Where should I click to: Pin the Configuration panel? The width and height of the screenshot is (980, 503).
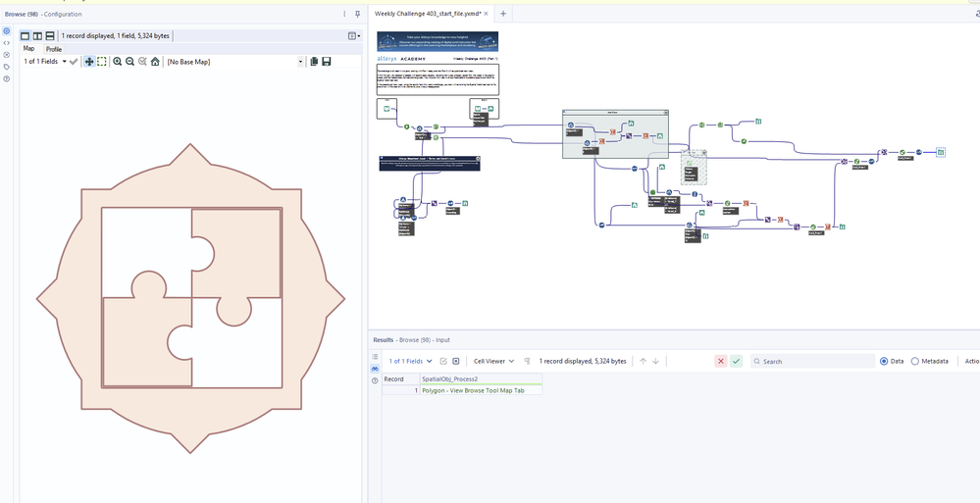[x=357, y=14]
